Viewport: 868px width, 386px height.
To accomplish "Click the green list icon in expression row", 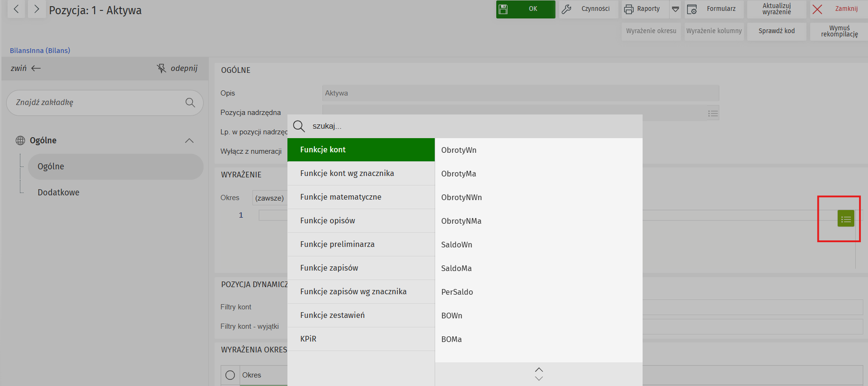I will [x=845, y=219].
